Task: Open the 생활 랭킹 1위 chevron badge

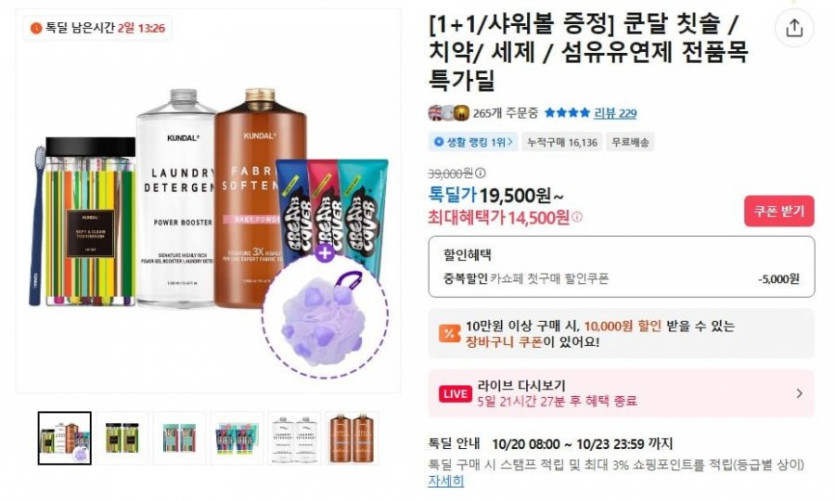Action: [473, 142]
